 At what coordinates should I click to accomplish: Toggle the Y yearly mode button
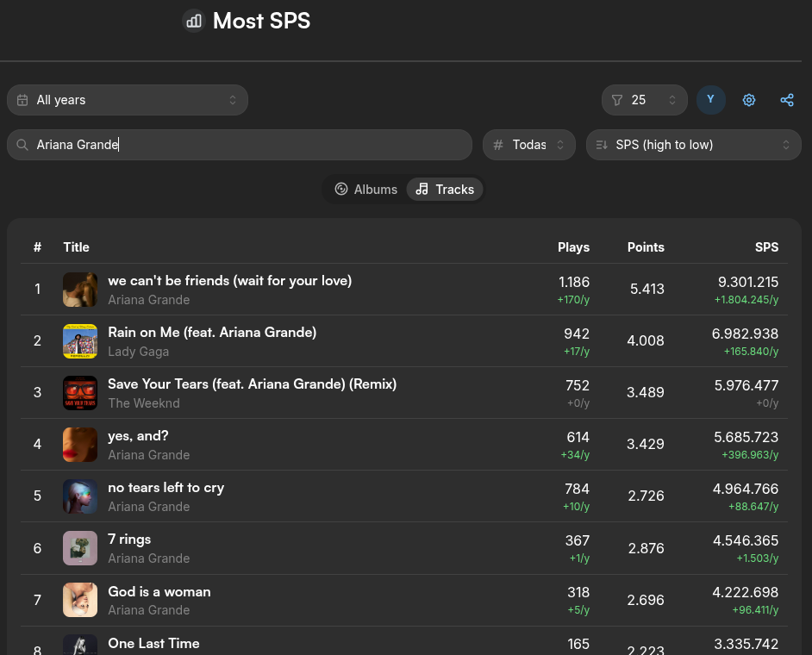[x=710, y=100]
